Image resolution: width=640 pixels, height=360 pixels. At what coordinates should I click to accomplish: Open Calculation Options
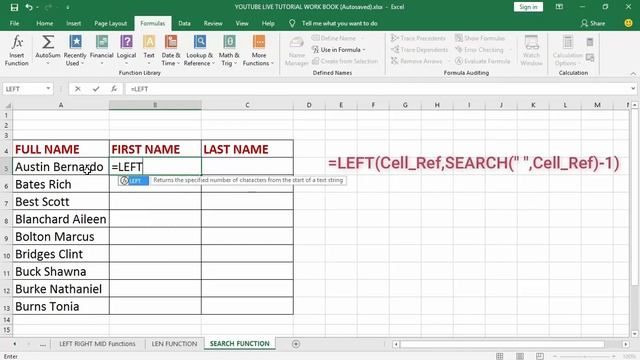tap(567, 51)
